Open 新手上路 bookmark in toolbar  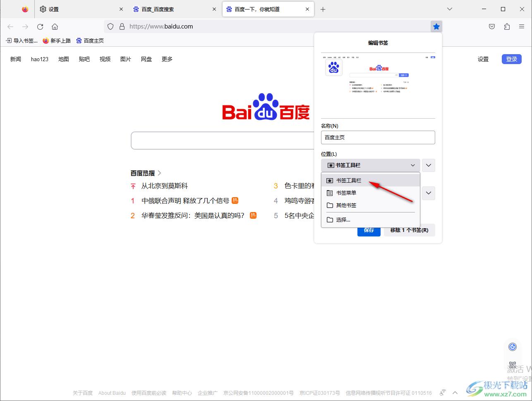click(x=57, y=41)
